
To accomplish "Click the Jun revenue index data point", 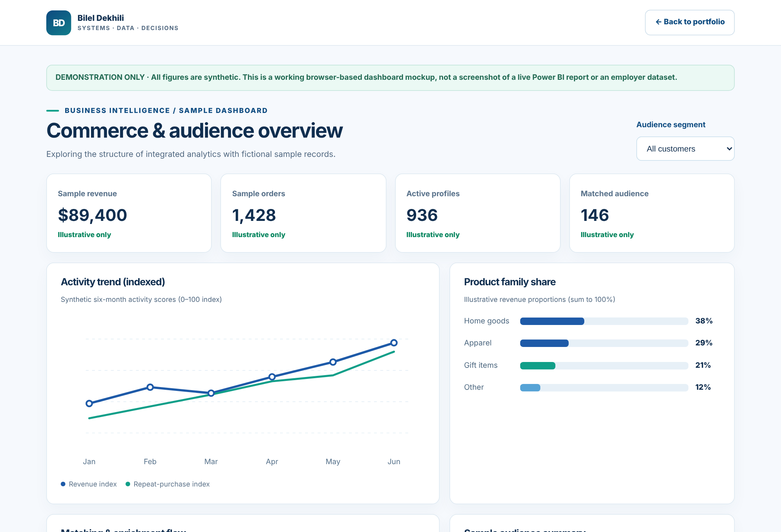I will coord(394,343).
